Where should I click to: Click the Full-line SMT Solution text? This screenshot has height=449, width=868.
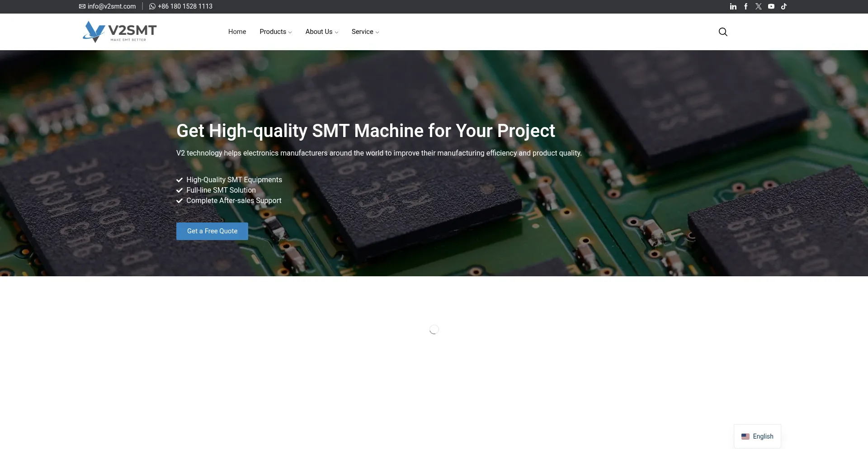[221, 190]
